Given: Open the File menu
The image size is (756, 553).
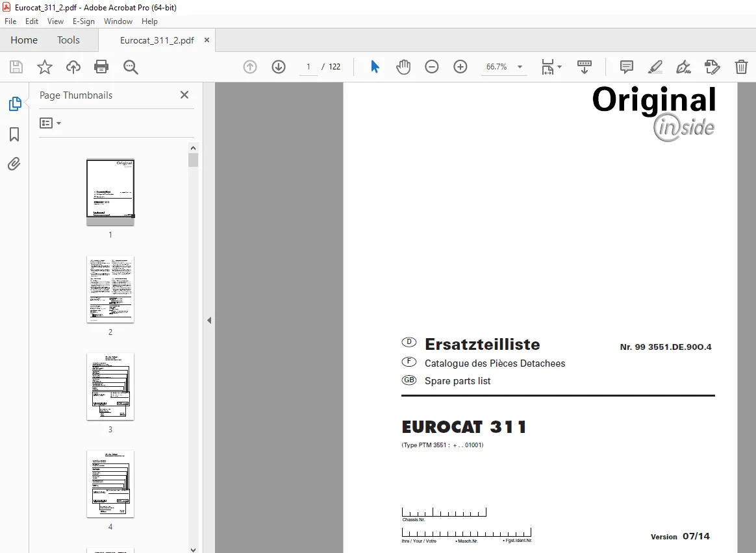Looking at the screenshot, I should [10, 21].
